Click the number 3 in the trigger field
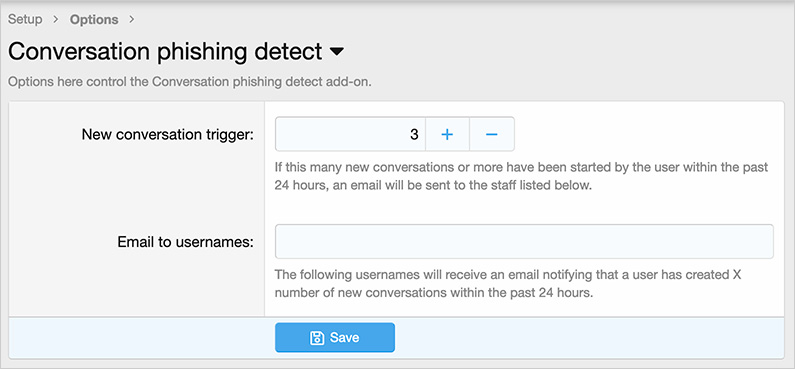The width and height of the screenshot is (795, 369). coord(414,134)
